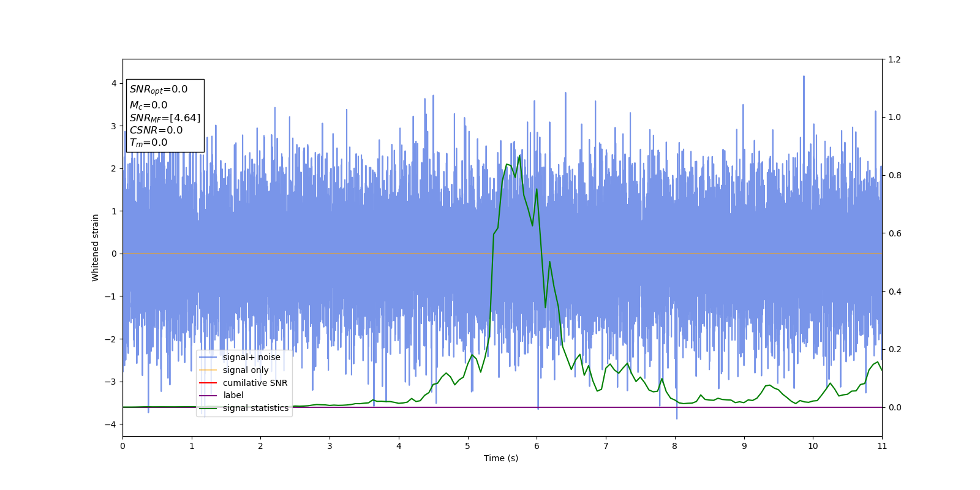The height and width of the screenshot is (490, 980).
Task: Click the CSNR=0.0 annotation text
Action: coord(156,130)
